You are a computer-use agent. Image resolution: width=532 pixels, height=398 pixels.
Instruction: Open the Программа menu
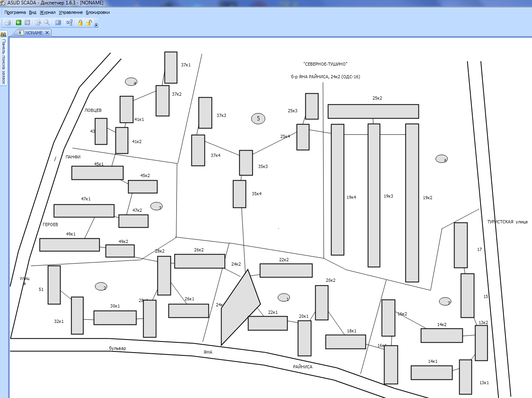(15, 12)
